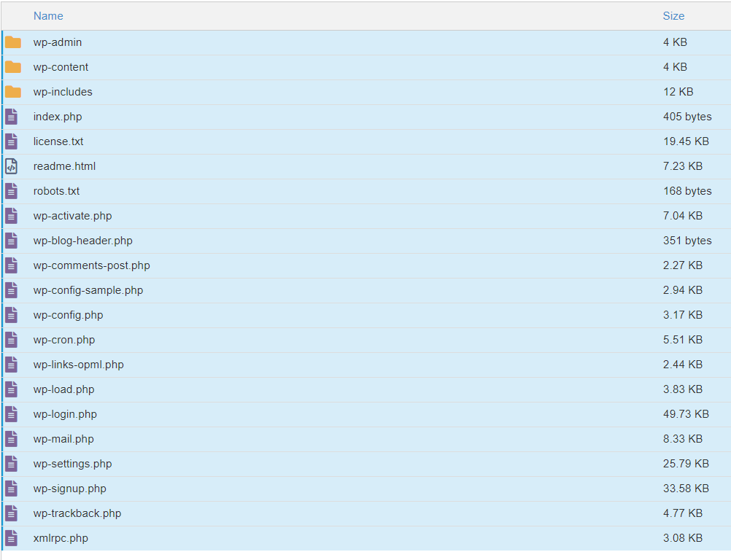Select the wp-blog-header.php row
Screen dimensions: 731x560
[x=82, y=240]
